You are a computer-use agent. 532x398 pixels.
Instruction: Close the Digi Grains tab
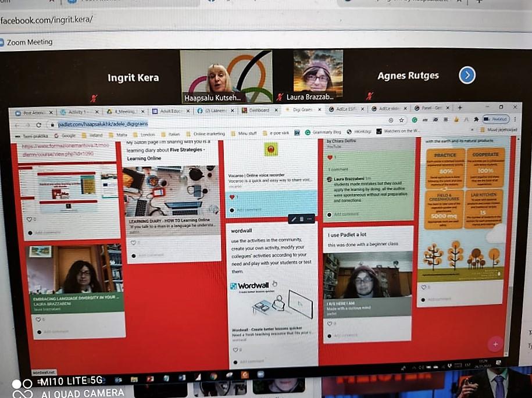point(319,109)
